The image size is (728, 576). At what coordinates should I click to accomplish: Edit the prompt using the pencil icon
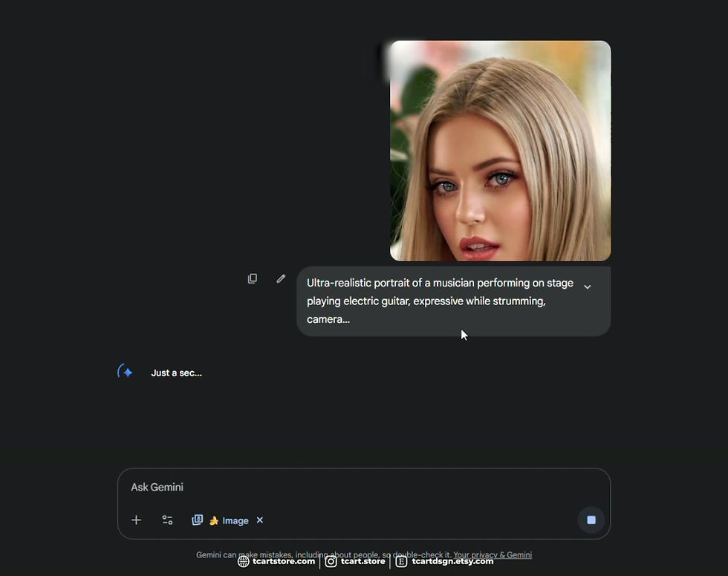pos(281,278)
